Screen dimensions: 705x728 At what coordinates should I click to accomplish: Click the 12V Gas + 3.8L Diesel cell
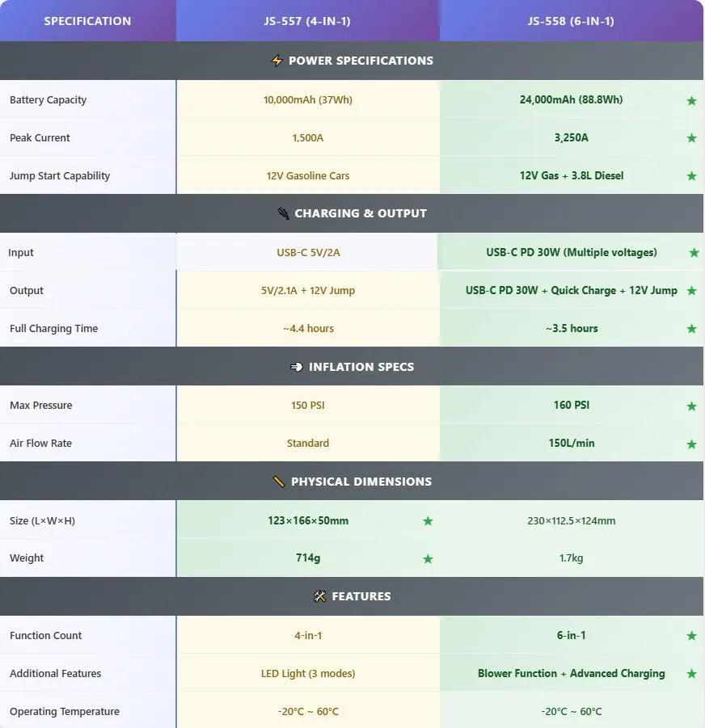tap(572, 175)
